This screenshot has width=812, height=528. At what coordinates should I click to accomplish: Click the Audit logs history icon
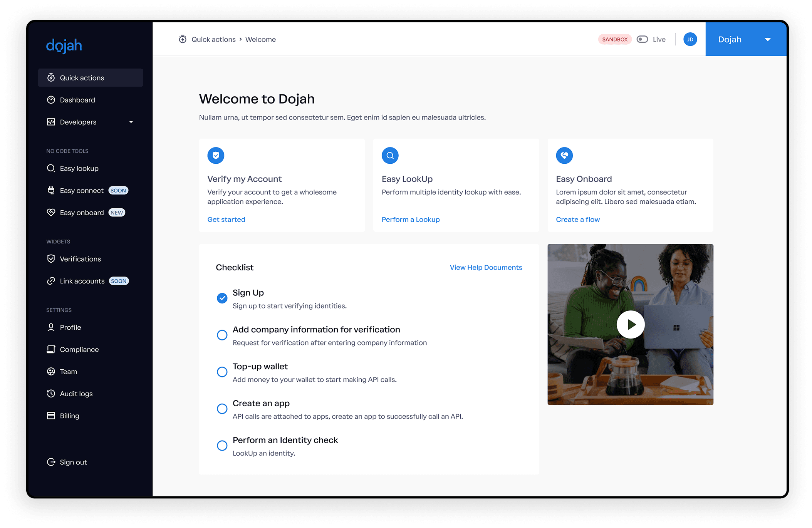(x=51, y=394)
